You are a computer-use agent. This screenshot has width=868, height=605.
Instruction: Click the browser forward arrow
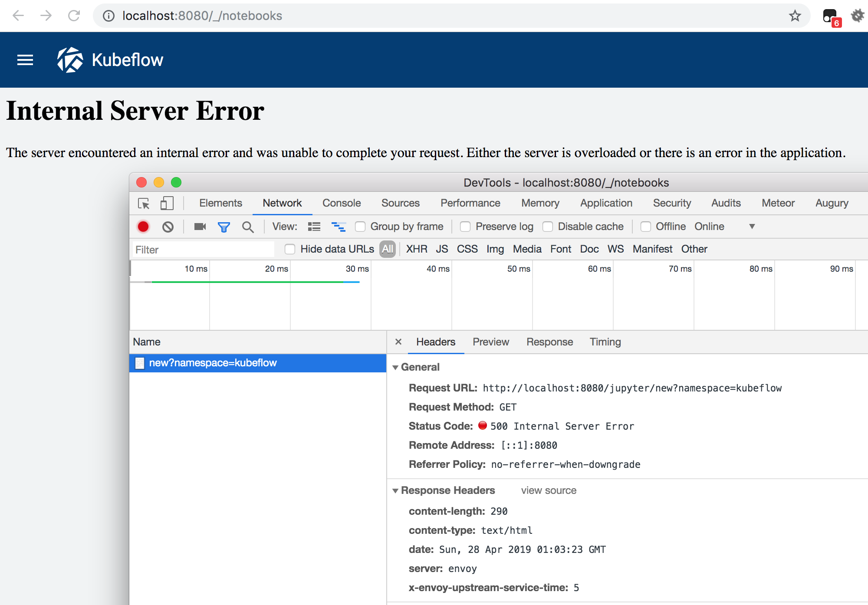[46, 16]
